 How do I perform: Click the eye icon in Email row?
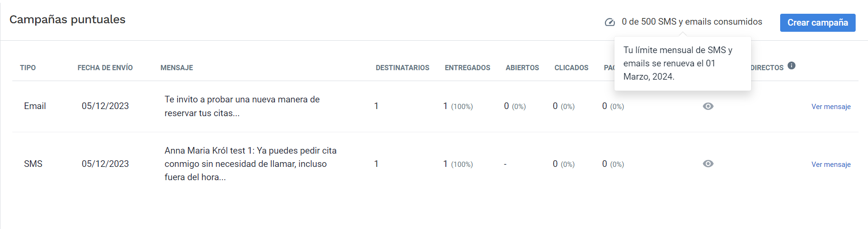coord(708,106)
